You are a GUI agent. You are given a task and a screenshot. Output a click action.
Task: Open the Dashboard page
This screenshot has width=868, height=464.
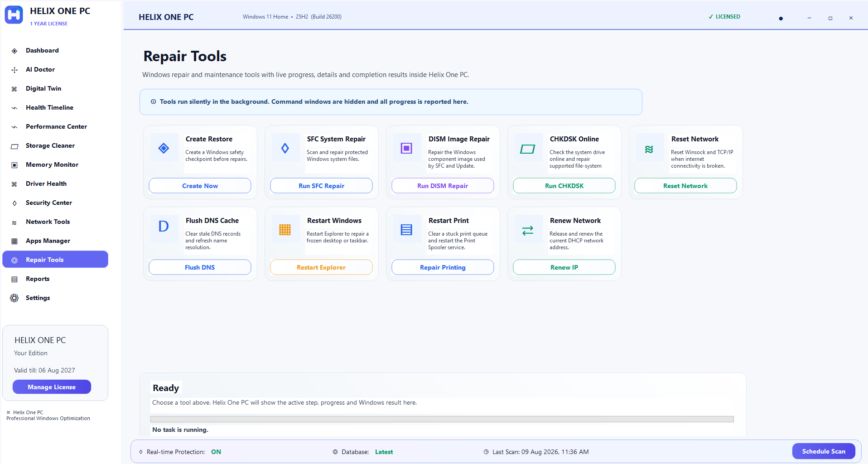(x=55, y=50)
